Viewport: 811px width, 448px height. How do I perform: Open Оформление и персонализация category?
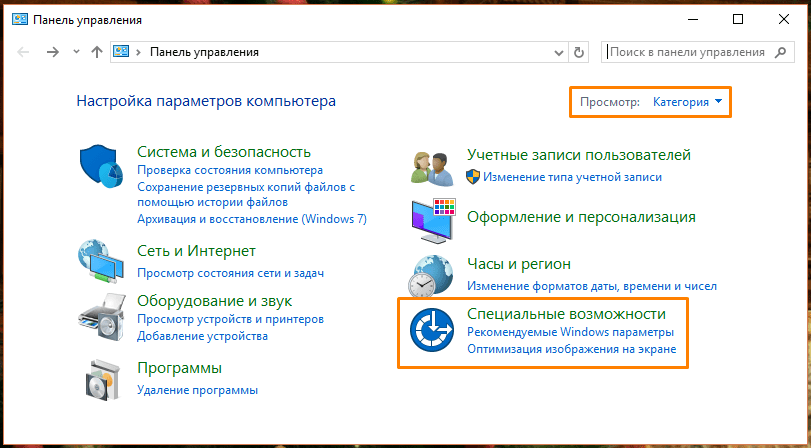pyautogui.click(x=581, y=217)
